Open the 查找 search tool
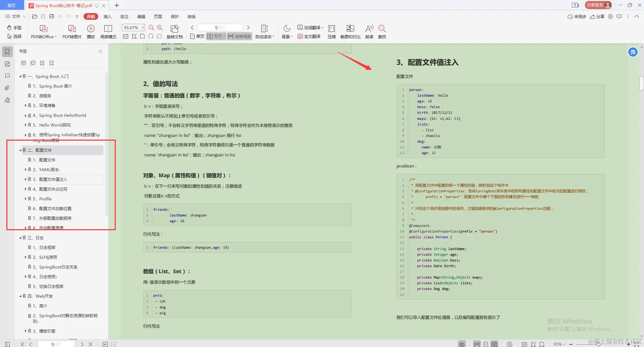 tap(382, 32)
